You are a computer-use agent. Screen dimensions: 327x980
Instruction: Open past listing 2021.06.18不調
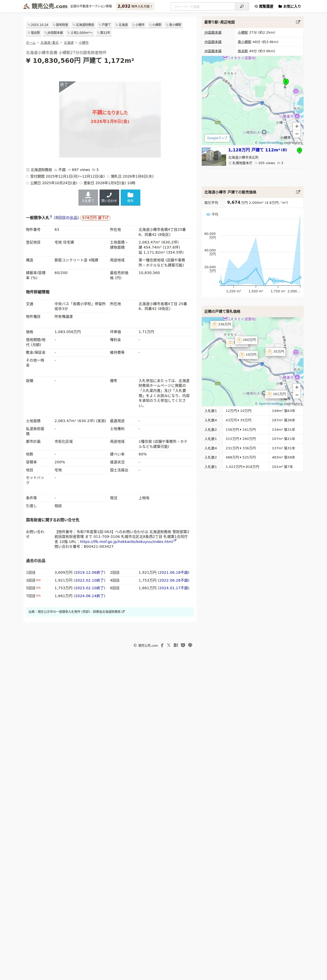point(174,572)
